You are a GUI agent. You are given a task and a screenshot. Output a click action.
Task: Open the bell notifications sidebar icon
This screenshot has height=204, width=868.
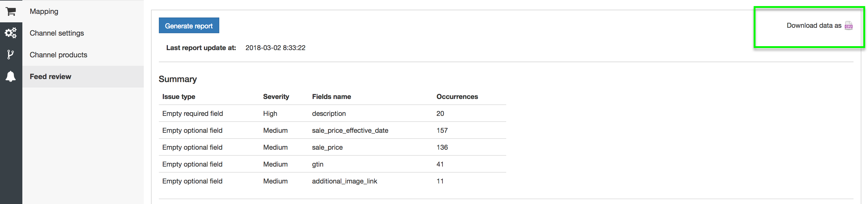click(11, 76)
